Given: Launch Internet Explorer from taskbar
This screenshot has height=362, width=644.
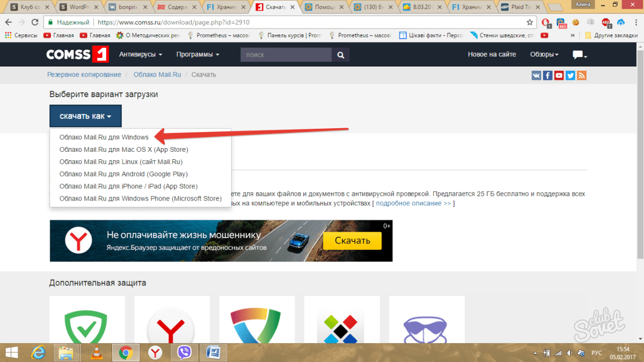Looking at the screenshot, I should pyautogui.click(x=39, y=352).
